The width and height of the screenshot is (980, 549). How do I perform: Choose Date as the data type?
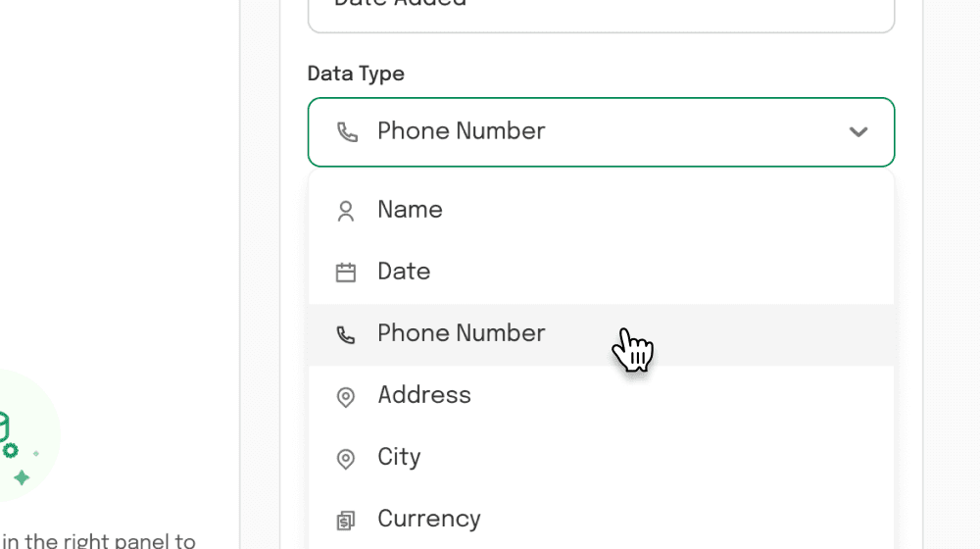pos(602,272)
